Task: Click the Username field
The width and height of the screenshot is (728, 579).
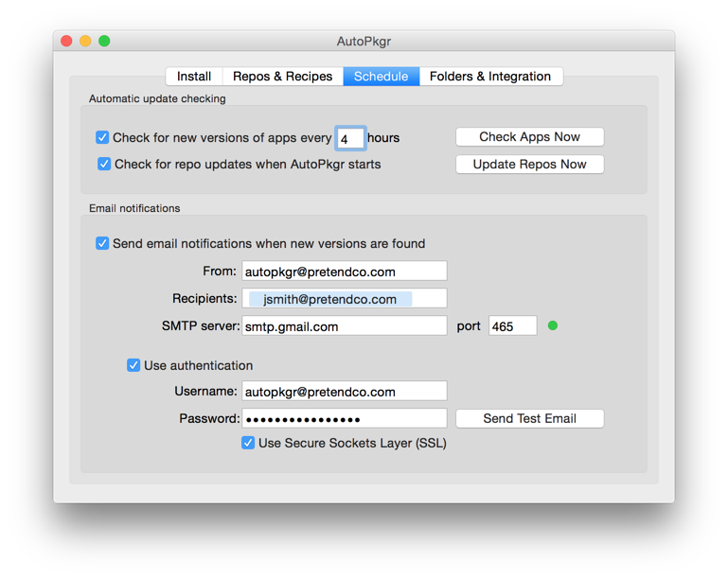Action: [344, 391]
